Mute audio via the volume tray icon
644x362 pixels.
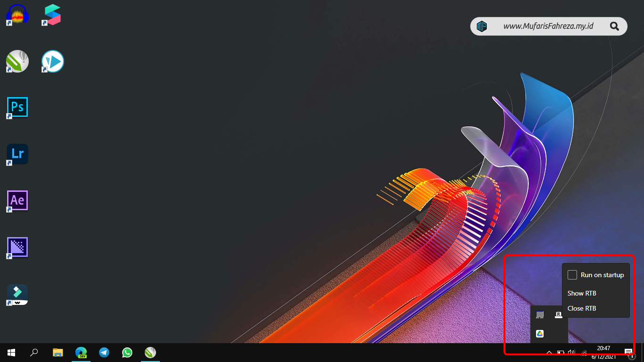click(572, 353)
